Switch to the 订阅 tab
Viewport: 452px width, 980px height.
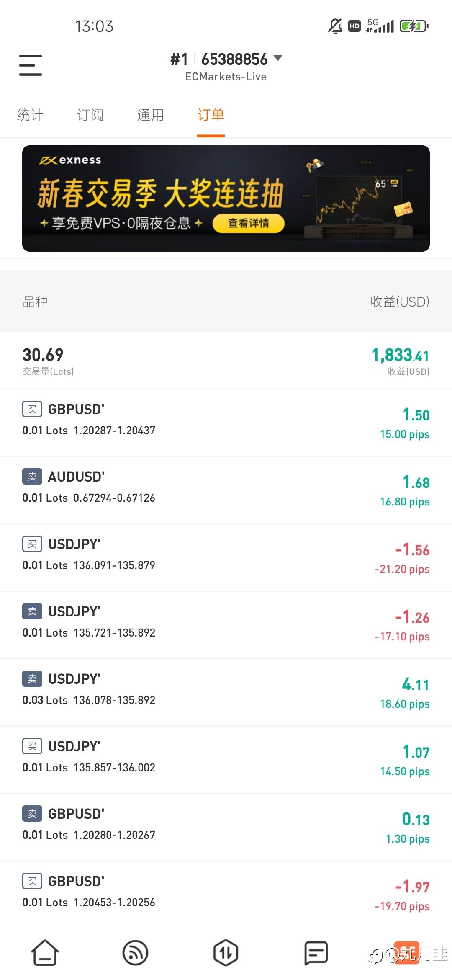coord(90,115)
